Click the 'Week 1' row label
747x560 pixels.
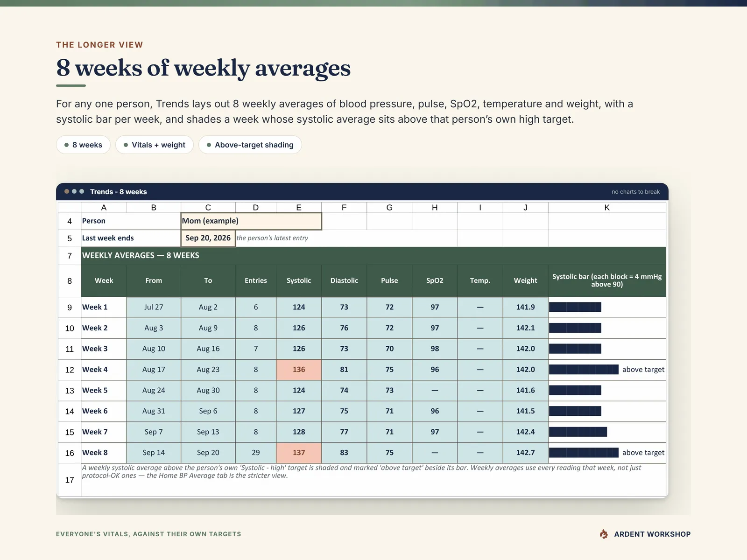[x=104, y=308]
